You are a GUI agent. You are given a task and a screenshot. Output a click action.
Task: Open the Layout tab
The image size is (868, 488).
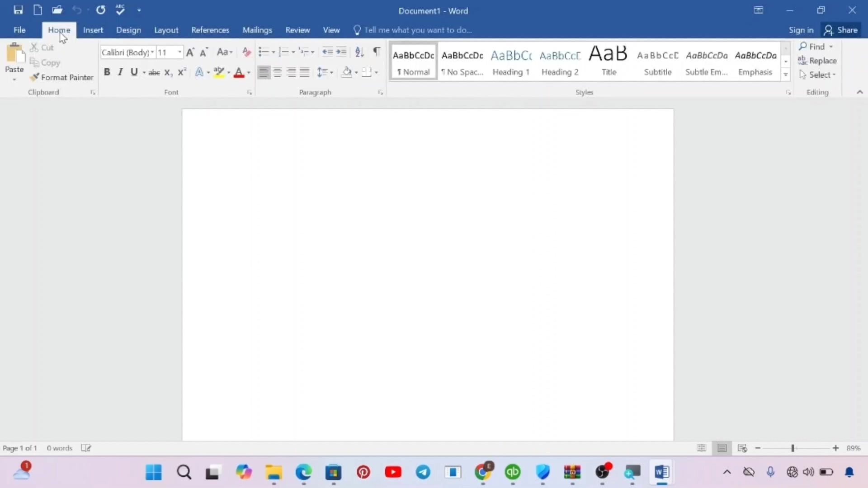click(x=166, y=30)
